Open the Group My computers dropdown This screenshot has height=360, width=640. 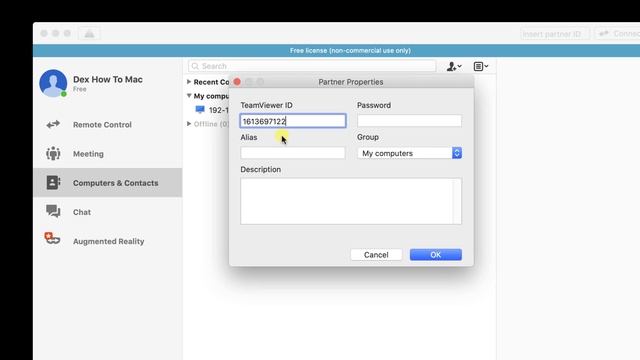coord(409,153)
